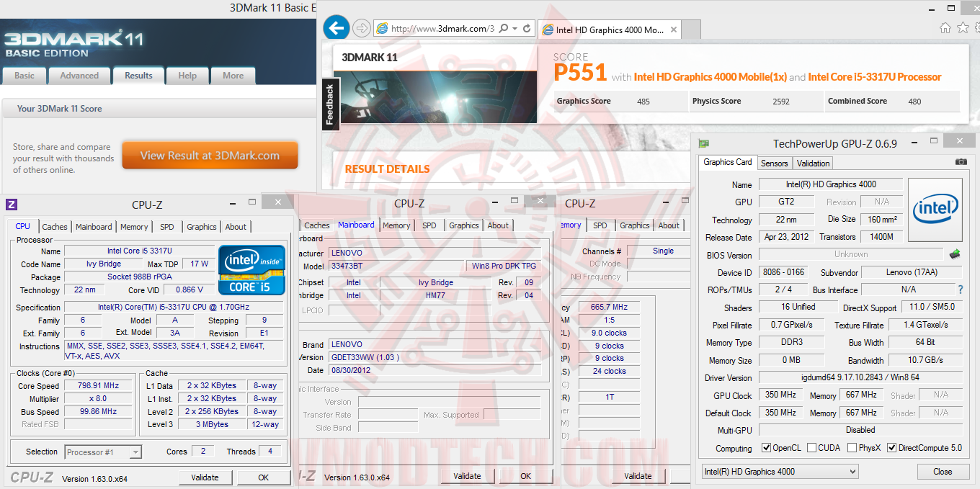
Task: Open the Intel(R) HD Graphics 4000 GPU dropdown
Action: (x=780, y=472)
